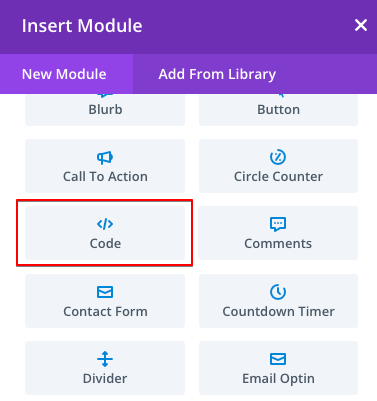
Task: Close the Insert Module dialog
Action: [x=361, y=25]
